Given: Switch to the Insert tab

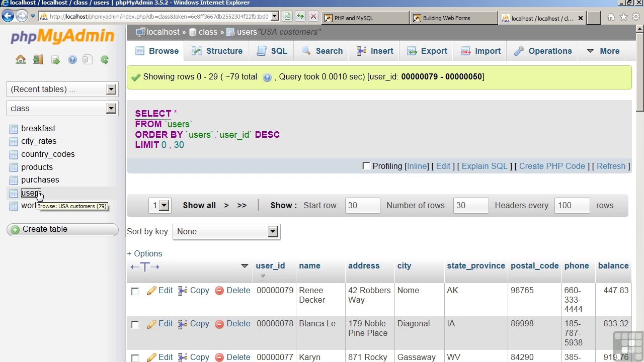Looking at the screenshot, I should coord(375,51).
